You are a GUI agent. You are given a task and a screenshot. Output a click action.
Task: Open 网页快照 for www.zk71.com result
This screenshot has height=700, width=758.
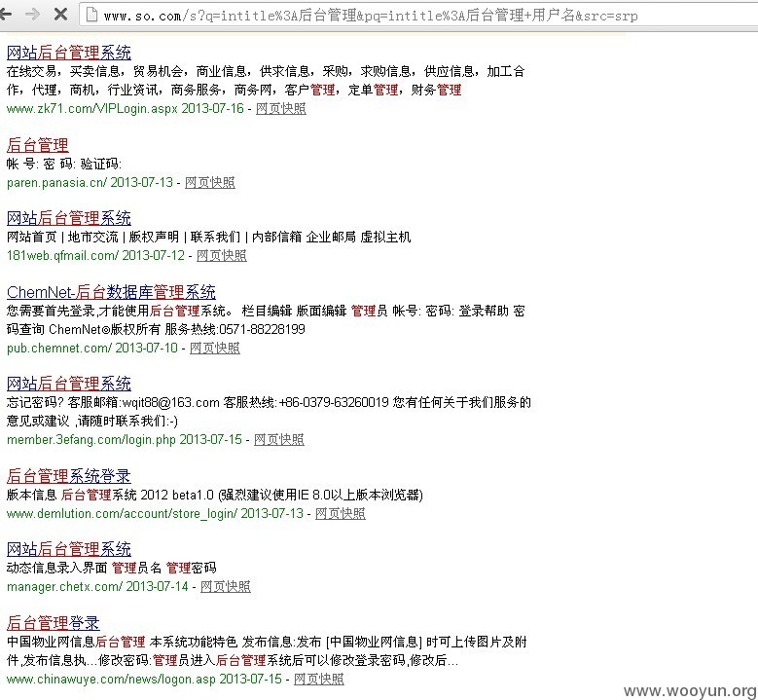coord(281,108)
